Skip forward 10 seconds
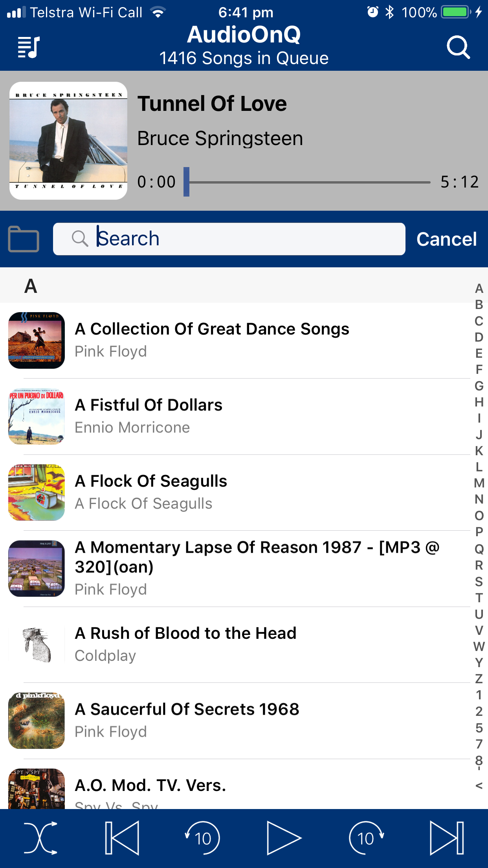This screenshot has width=488, height=868. pyautogui.click(x=366, y=838)
